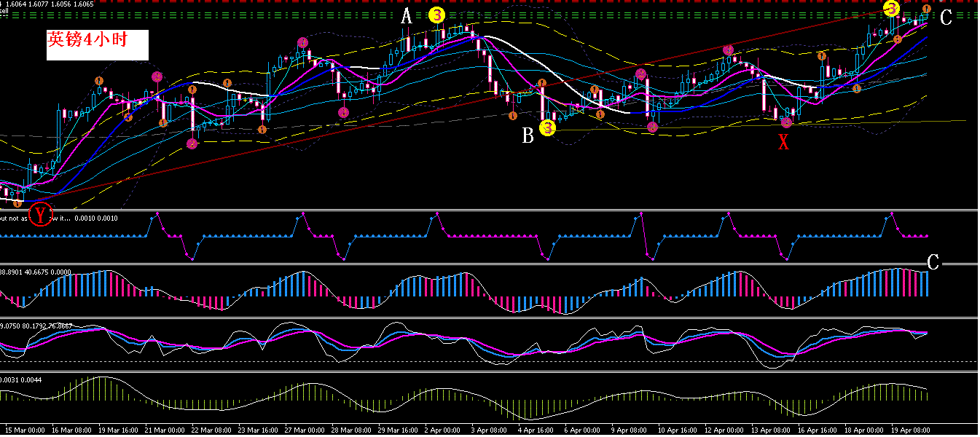The height and width of the screenshot is (437, 980).
Task: Click the 6 Apr 00:00 time label
Action: coord(583,430)
